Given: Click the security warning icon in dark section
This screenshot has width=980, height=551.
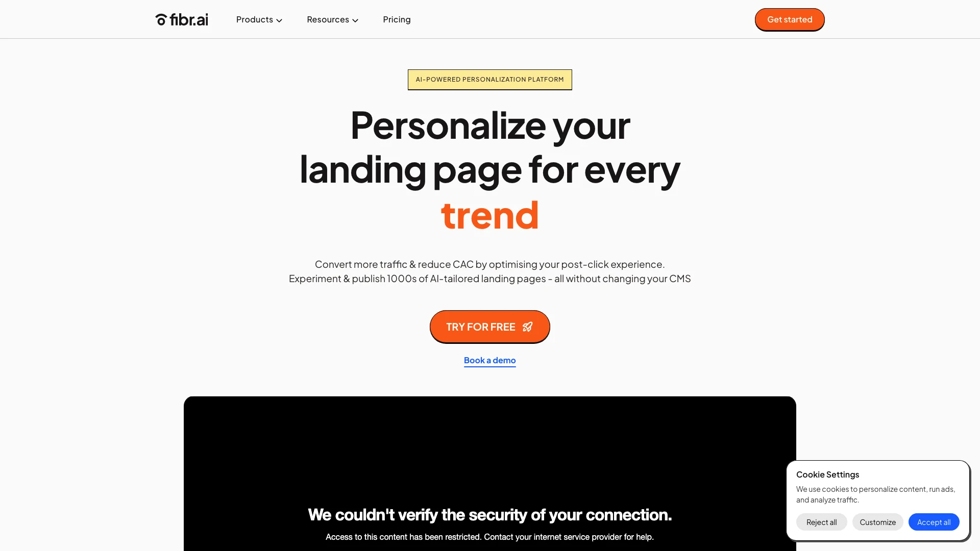Looking at the screenshot, I should [x=490, y=471].
